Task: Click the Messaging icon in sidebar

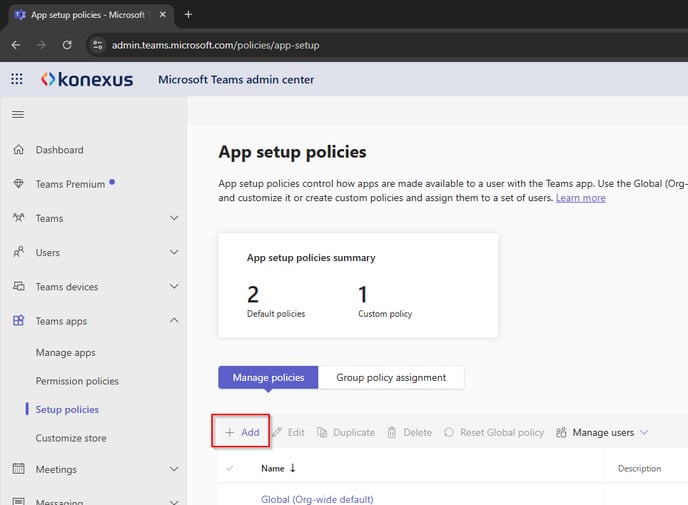Action: (18, 501)
